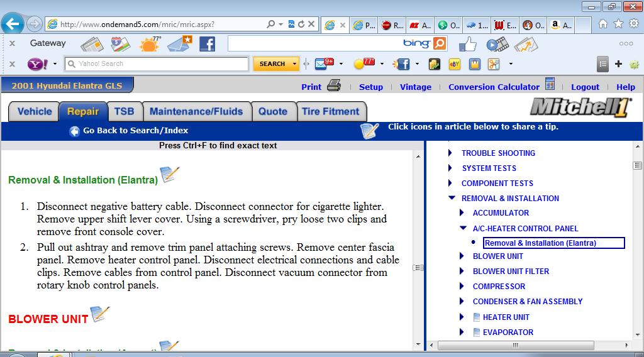
Task: Click the thumbs up icon in Gateway toolbar
Action: 467,44
